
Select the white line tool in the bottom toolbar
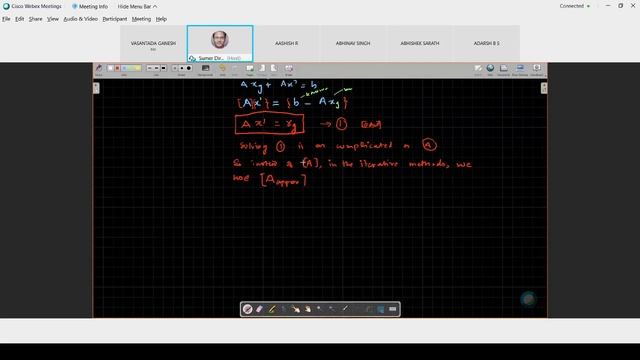coord(346,309)
